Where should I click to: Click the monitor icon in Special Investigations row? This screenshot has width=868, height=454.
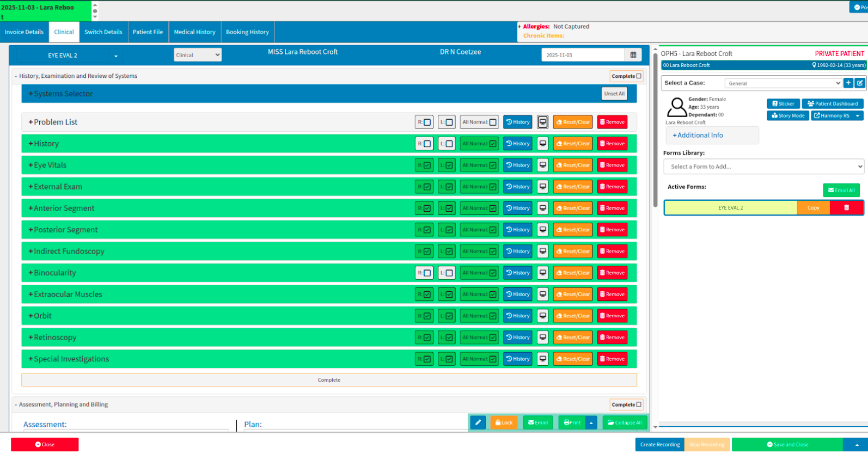click(x=542, y=359)
